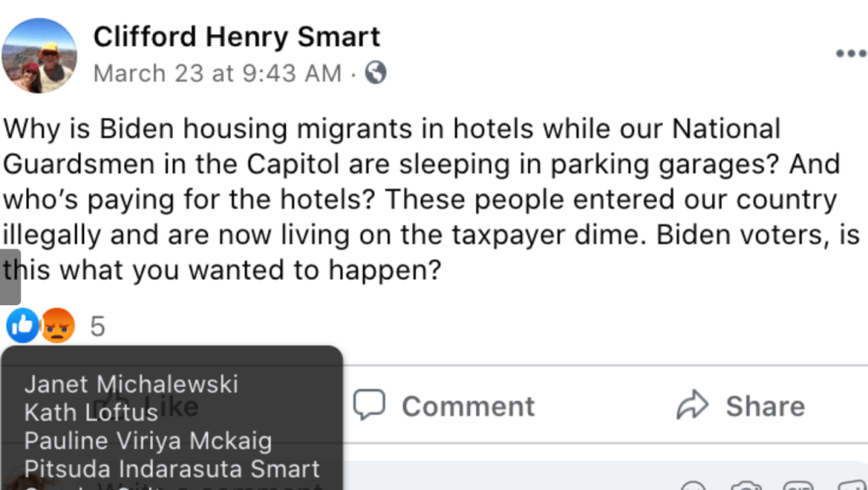This screenshot has width=868, height=490.
Task: Click the Comment speech bubble button
Action: click(x=444, y=406)
